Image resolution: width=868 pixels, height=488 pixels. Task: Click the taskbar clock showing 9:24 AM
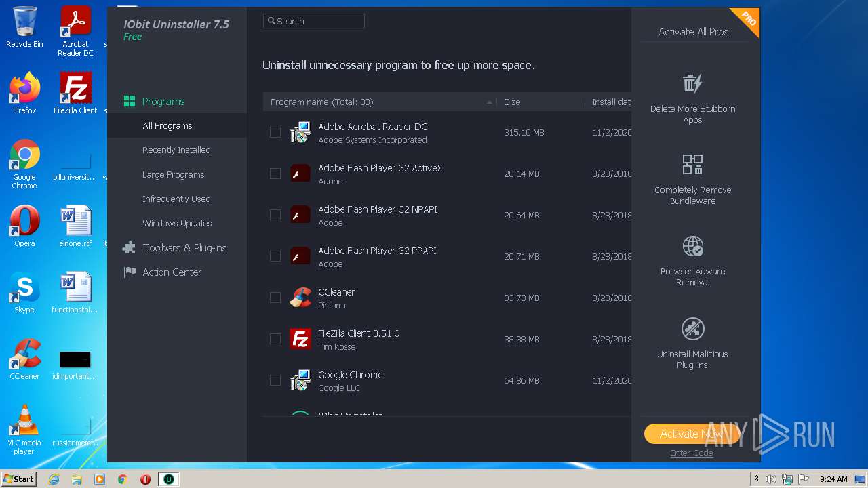(x=833, y=479)
